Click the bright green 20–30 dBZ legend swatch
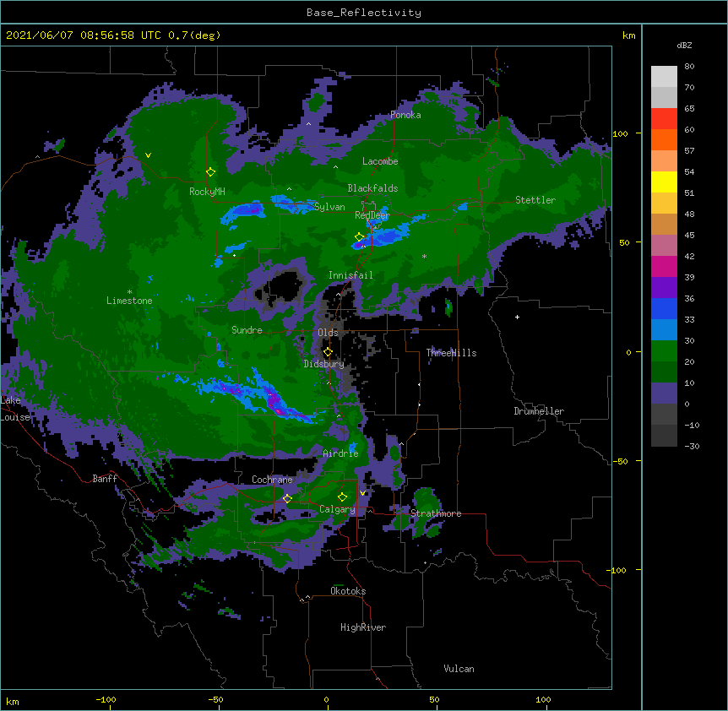 664,351
